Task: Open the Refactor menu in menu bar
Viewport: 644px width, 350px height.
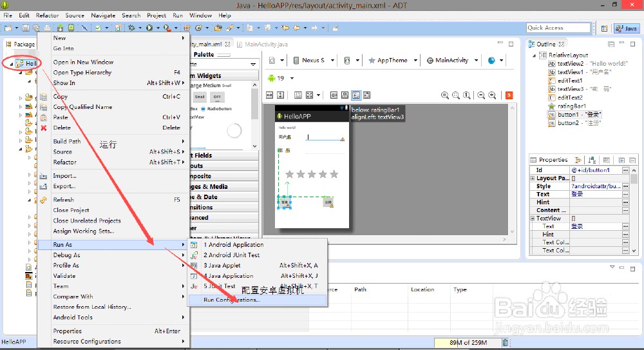Action: point(47,15)
